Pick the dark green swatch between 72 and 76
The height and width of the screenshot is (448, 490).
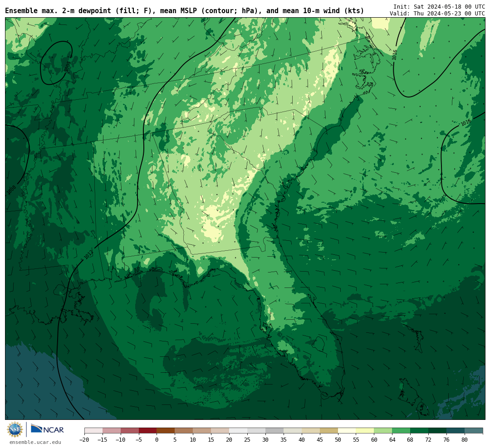[x=437, y=431]
